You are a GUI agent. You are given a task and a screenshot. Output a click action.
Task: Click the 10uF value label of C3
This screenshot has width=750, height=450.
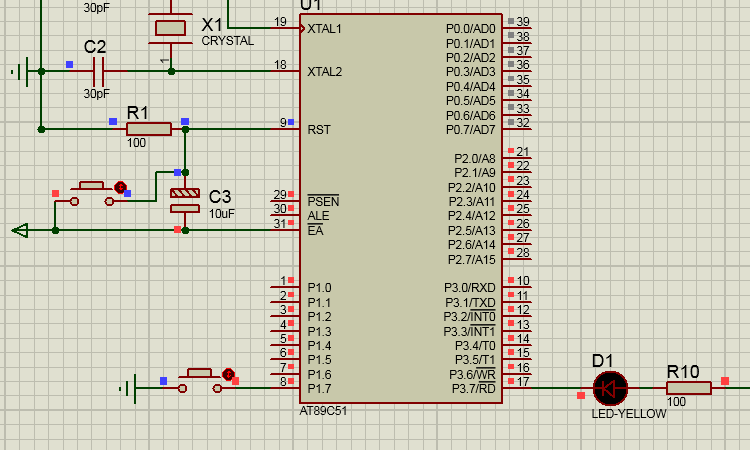[222, 214]
